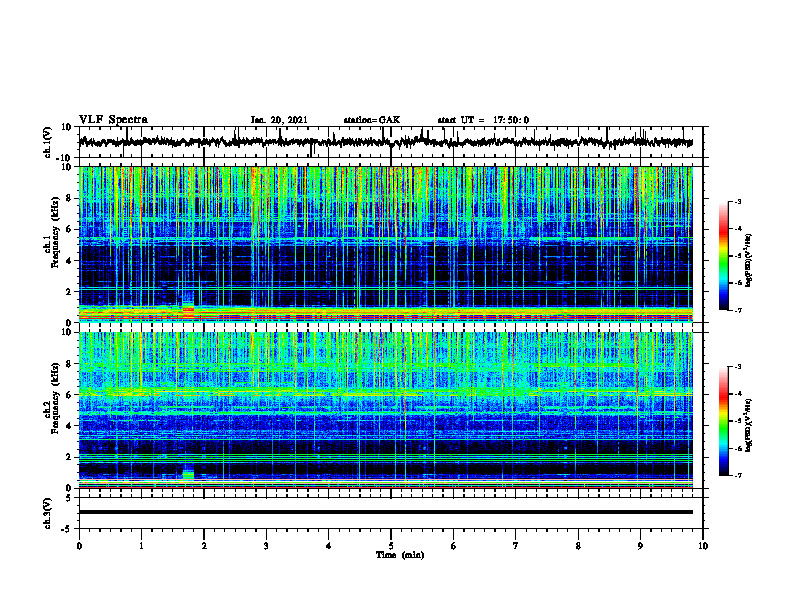Click the green burst near 1.8 min in ch.2 spectrogram

pyautogui.click(x=188, y=475)
